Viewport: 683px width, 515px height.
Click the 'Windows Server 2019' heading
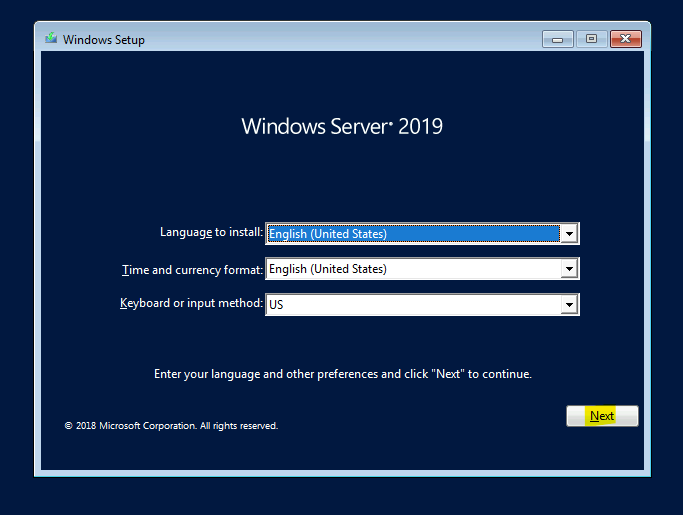pos(342,126)
